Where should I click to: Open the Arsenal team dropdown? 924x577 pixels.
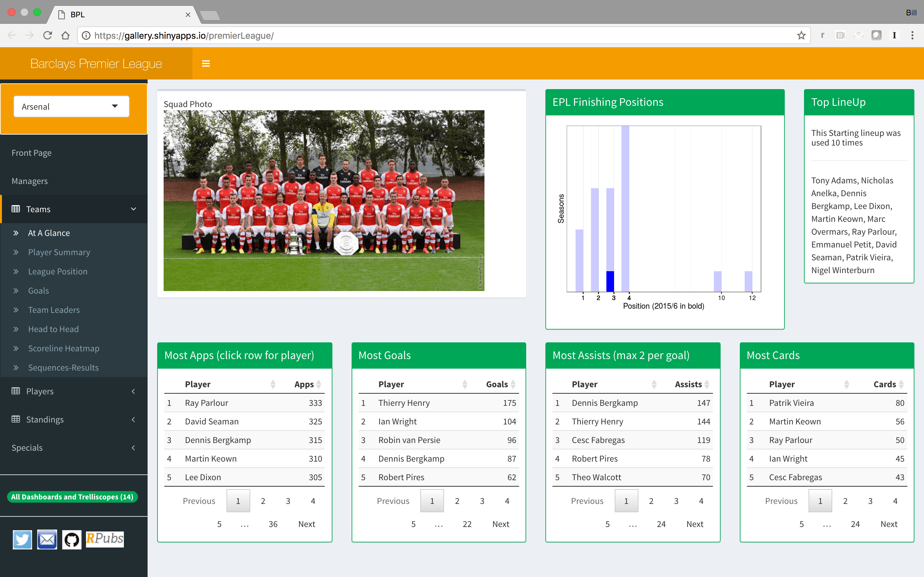click(x=72, y=106)
